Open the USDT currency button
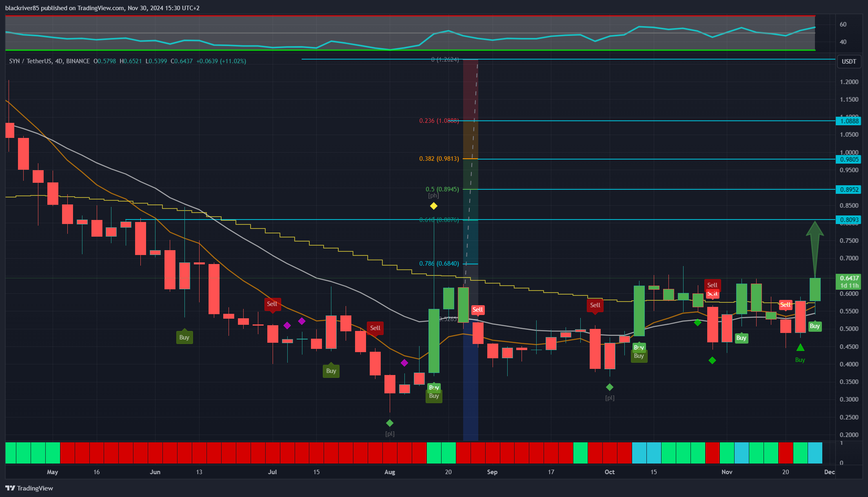868x497 pixels. tap(849, 62)
